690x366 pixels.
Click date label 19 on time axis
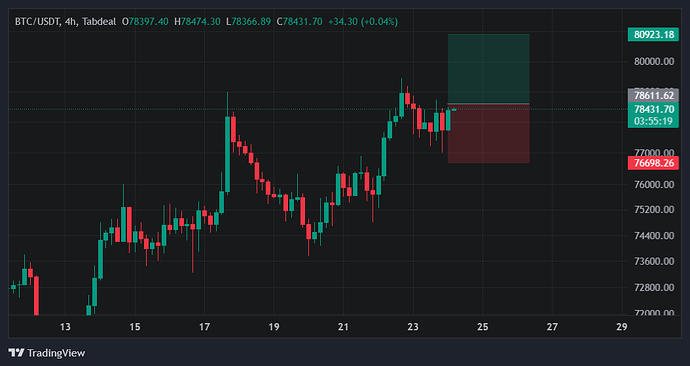274,327
